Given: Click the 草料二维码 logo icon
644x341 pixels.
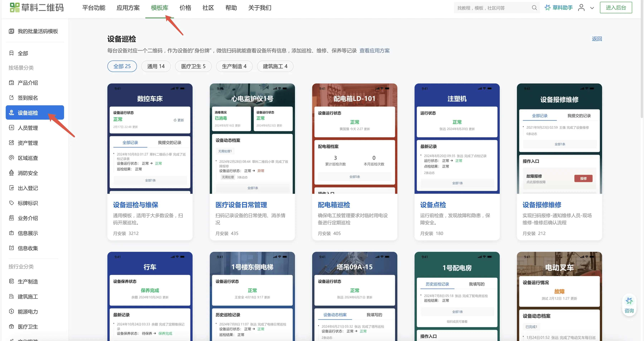Looking at the screenshot, I should (x=14, y=8).
